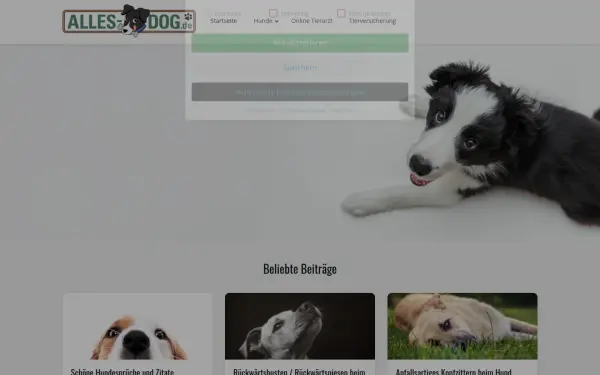Click the Beliebte Beiträge heading
Screen dimensions: 600x375
pos(300,269)
